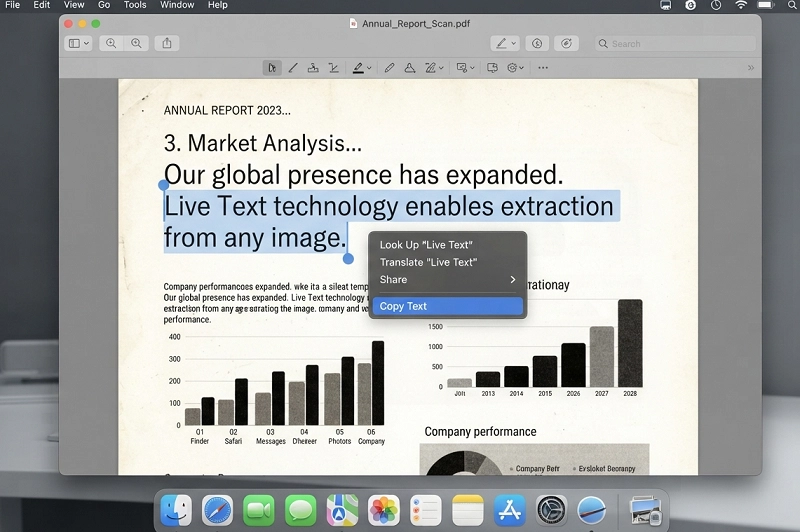The height and width of the screenshot is (532, 800).
Task: Click the flask-shaped shapes tool
Action: click(x=410, y=68)
